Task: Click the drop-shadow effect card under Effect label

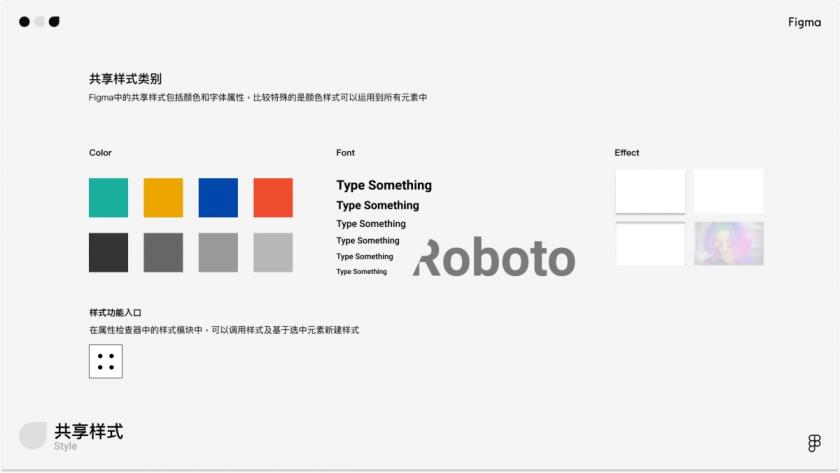Action: pyautogui.click(x=650, y=191)
